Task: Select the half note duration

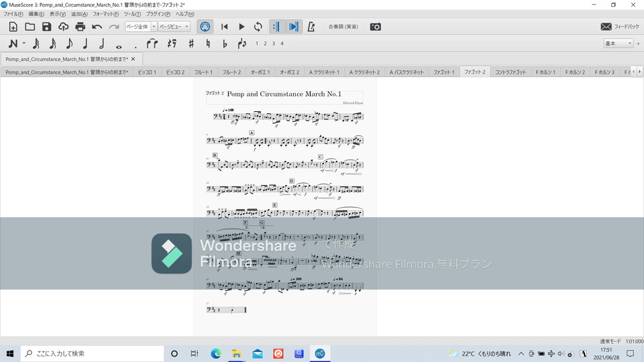Action: pyautogui.click(x=102, y=44)
